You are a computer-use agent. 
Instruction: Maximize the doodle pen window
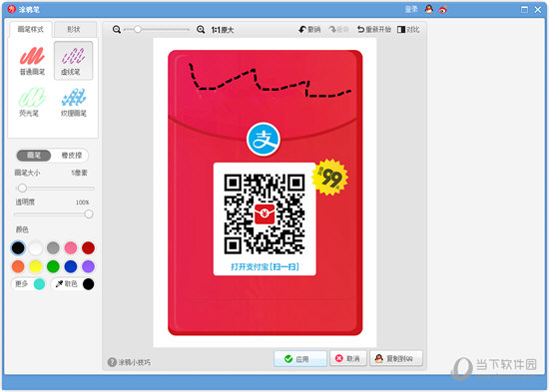point(524,9)
